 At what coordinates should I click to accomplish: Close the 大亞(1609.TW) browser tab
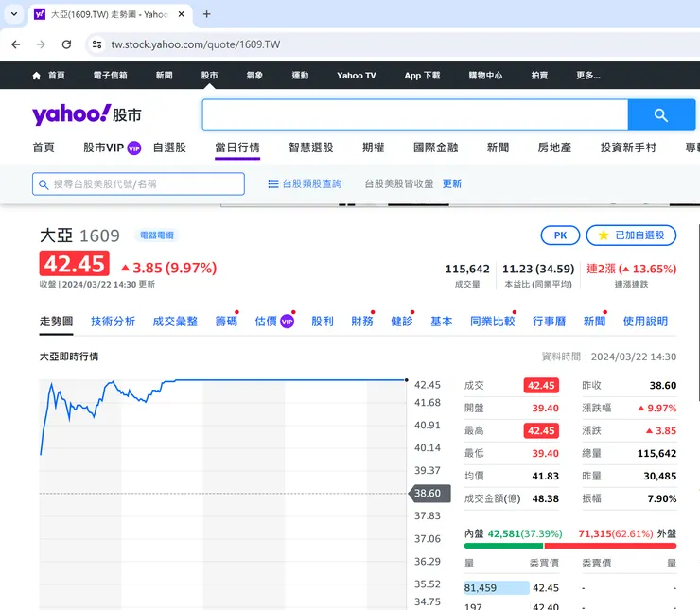(x=182, y=14)
